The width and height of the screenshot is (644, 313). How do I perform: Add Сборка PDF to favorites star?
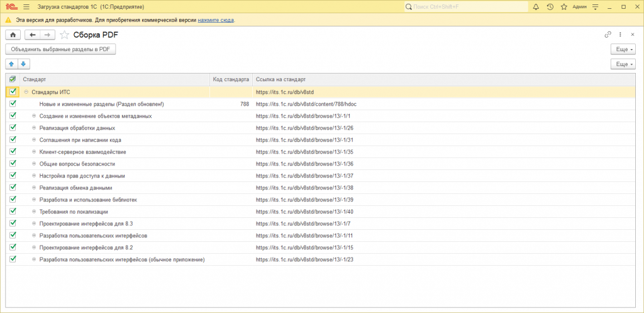coord(64,35)
